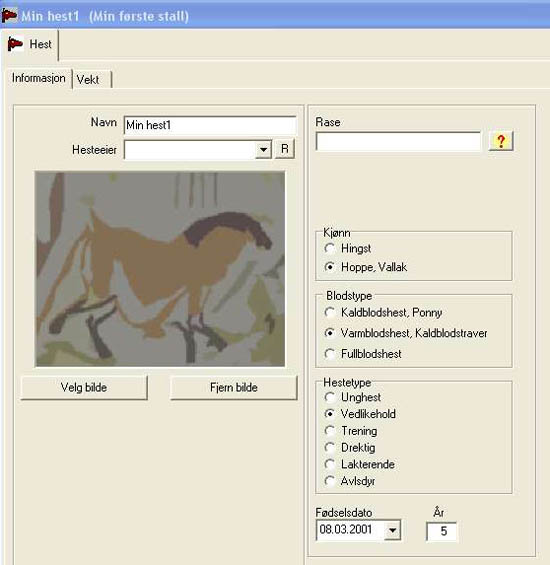Click the red question mark help icon
550x565 pixels.
[x=501, y=141]
